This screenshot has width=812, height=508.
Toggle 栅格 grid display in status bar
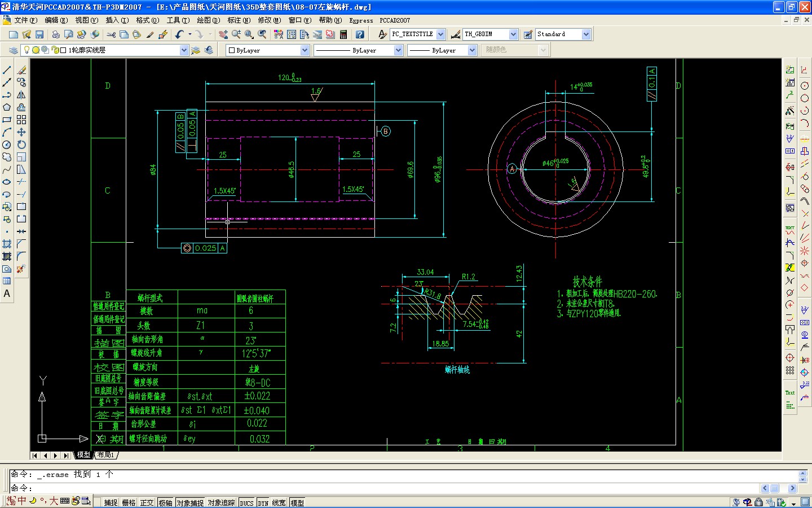click(129, 503)
